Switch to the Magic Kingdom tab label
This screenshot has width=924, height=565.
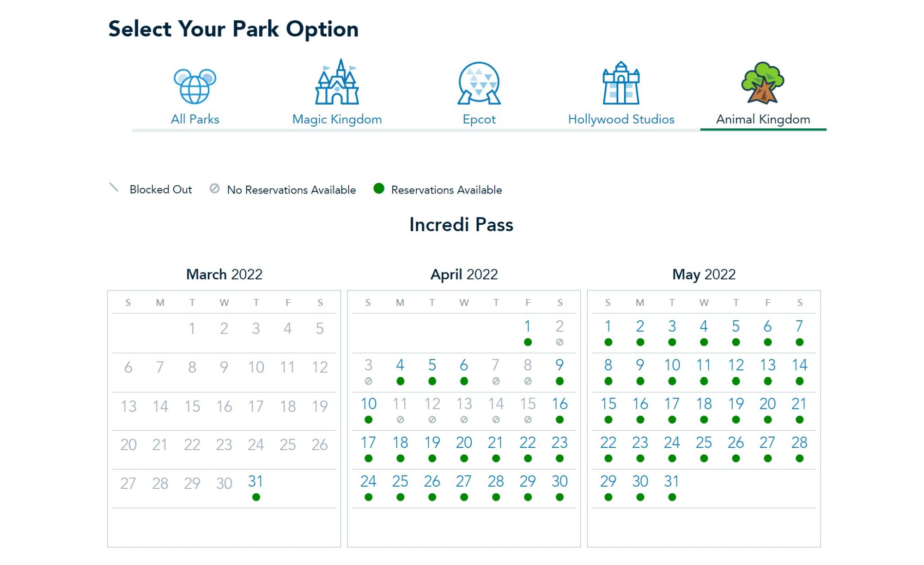(337, 119)
